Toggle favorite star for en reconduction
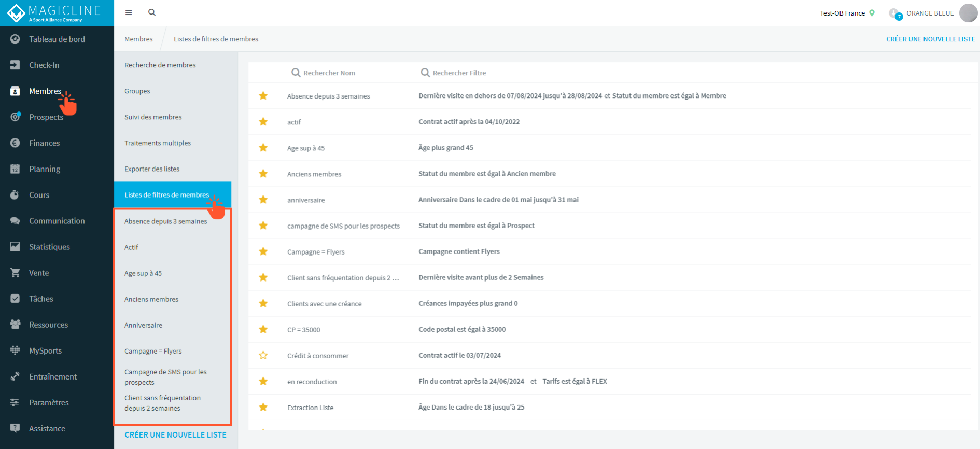This screenshot has height=449, width=980. pyautogui.click(x=263, y=381)
